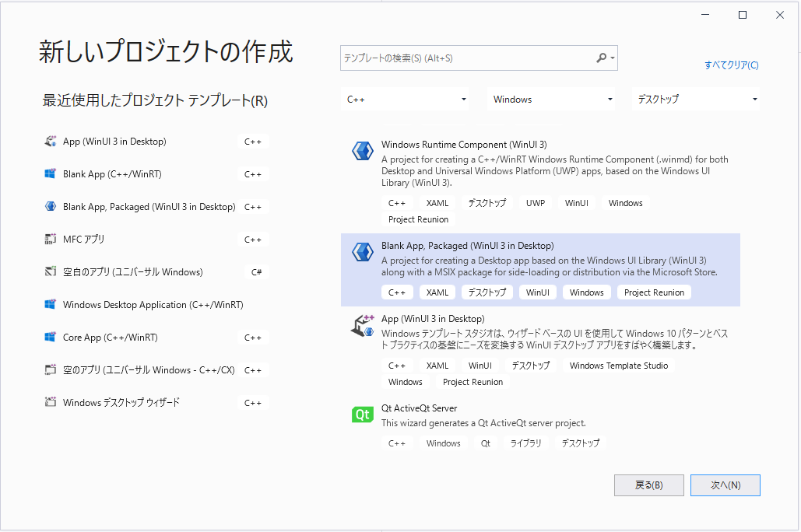The image size is (801, 532).
Task: Choose Blank App, Packaged title in template list
Action: 467,246
